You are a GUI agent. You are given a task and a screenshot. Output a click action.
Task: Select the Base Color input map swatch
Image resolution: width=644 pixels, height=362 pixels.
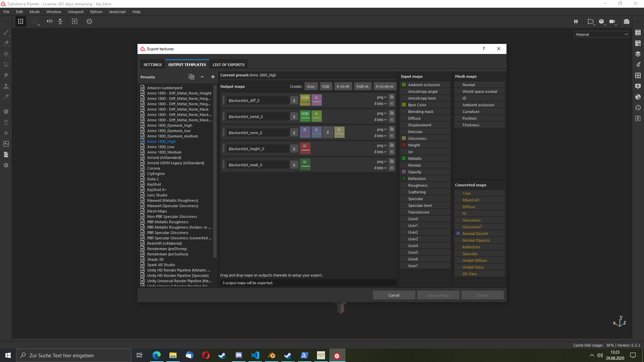pos(404,105)
